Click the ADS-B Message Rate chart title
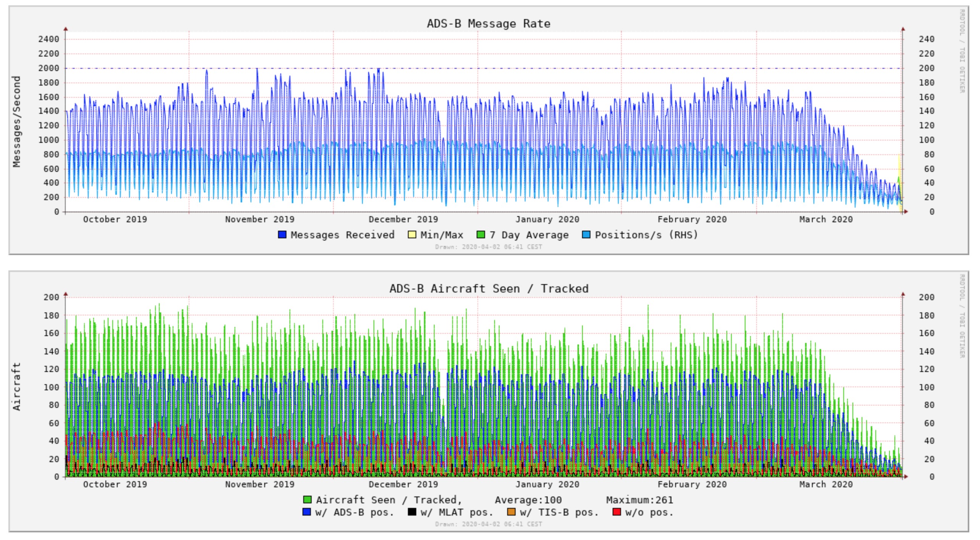 click(488, 24)
